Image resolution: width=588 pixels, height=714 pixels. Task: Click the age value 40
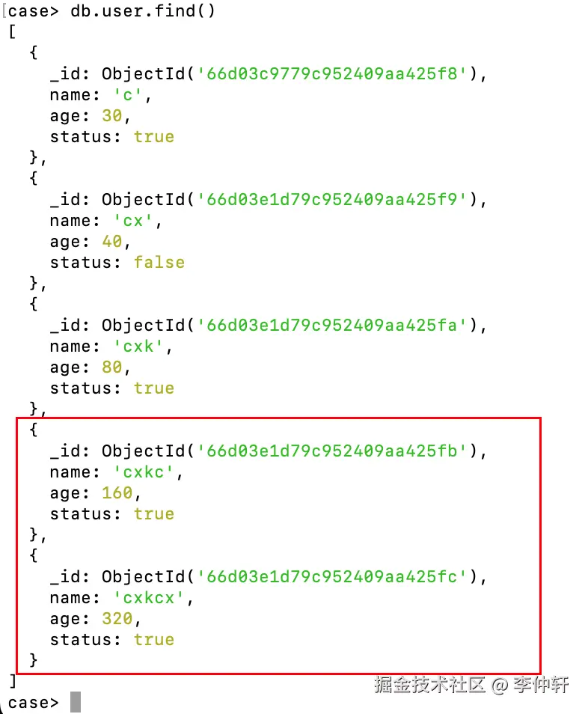tap(111, 241)
